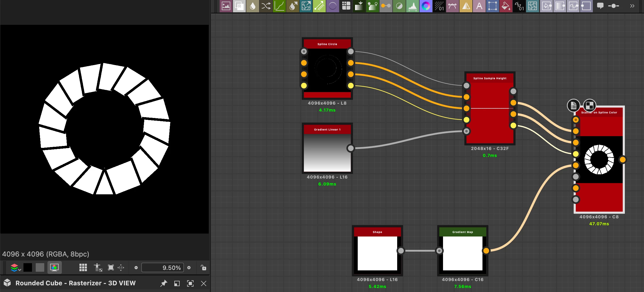
Task: Toggle color managed display in 2D view
Action: (54, 267)
